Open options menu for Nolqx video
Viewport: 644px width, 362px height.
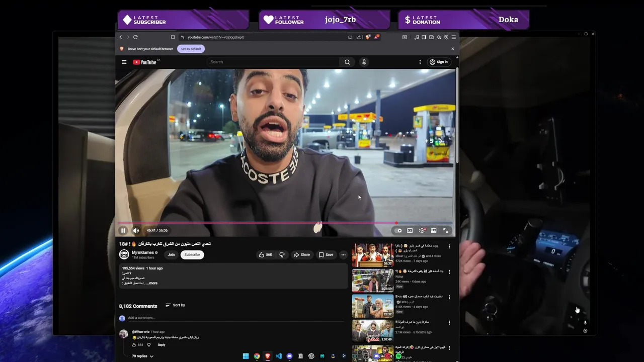(449, 271)
